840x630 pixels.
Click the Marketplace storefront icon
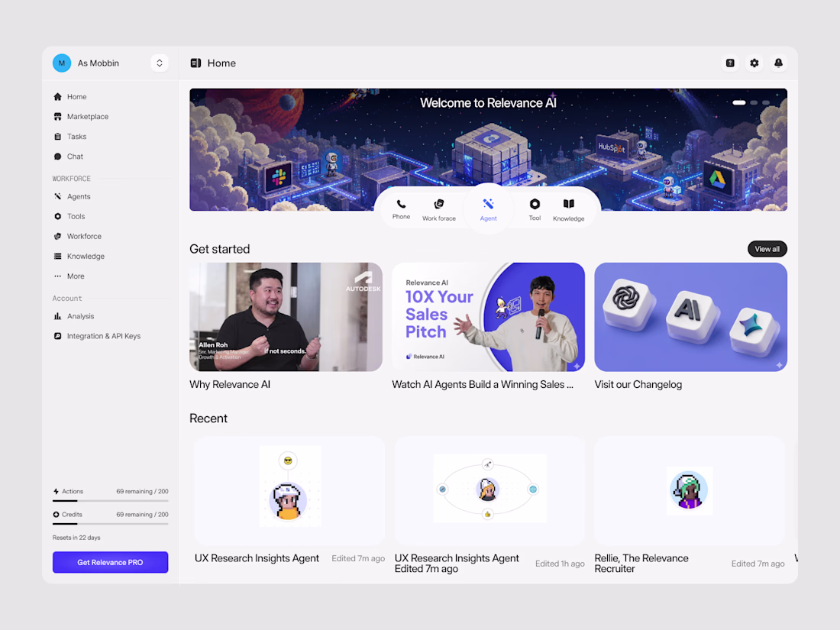58,117
